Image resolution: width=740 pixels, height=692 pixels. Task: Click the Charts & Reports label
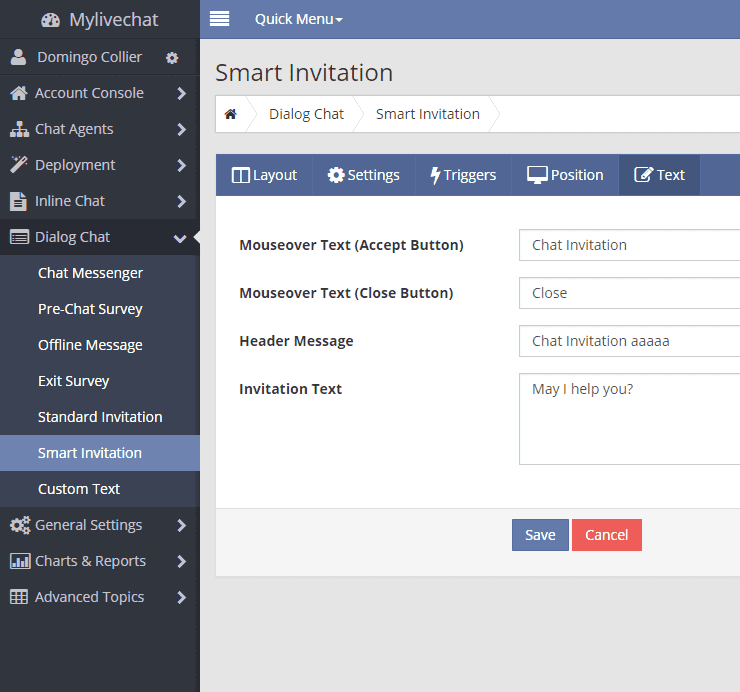point(90,561)
